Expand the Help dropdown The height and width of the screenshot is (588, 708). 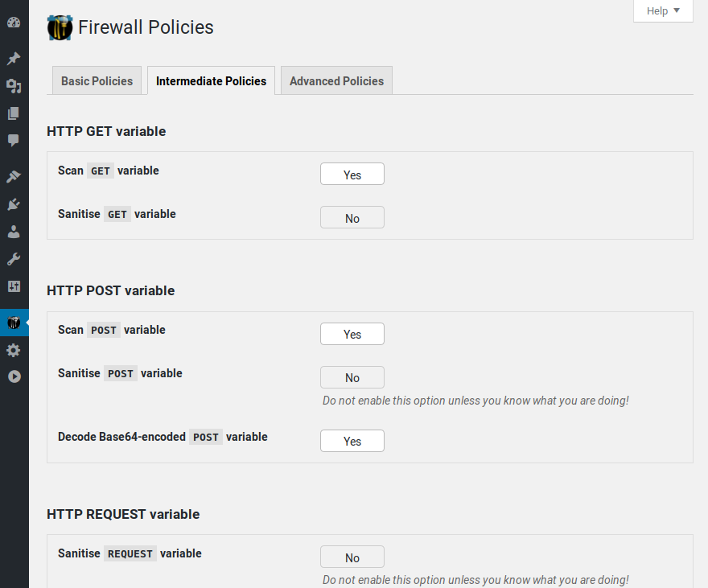coord(663,10)
